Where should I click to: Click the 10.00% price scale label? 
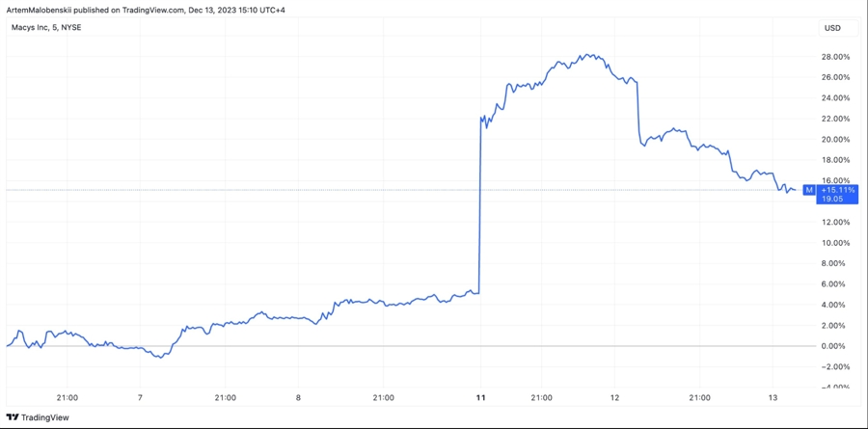(x=834, y=243)
